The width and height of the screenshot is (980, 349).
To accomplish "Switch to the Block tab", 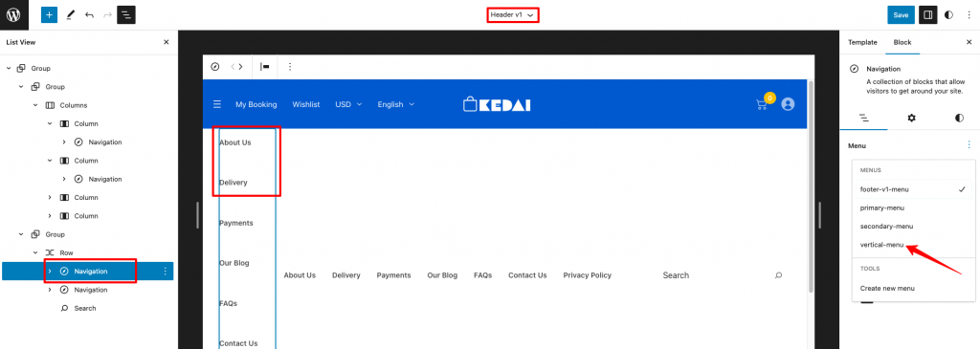I will pos(902,42).
